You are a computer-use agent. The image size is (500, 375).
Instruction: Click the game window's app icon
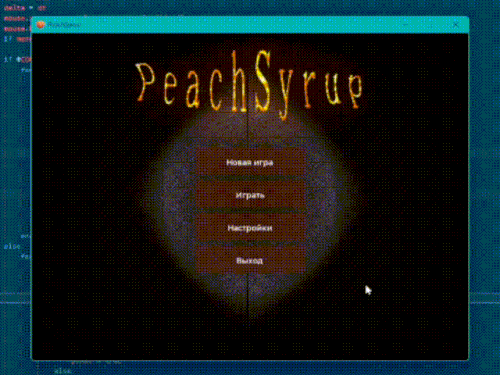(41, 25)
